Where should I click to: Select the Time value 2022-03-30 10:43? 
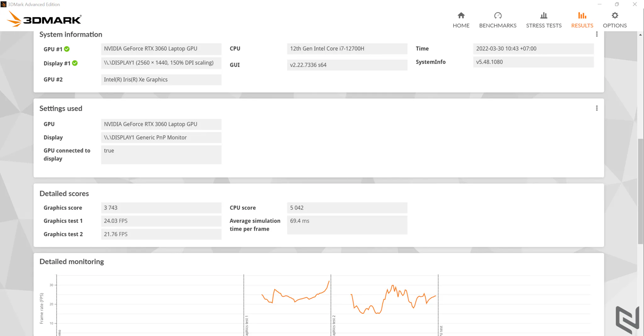click(x=533, y=49)
